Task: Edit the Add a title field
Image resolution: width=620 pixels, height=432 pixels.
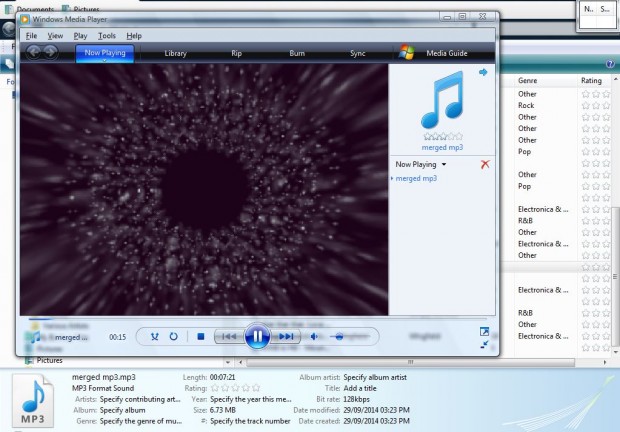Action: 360,388
